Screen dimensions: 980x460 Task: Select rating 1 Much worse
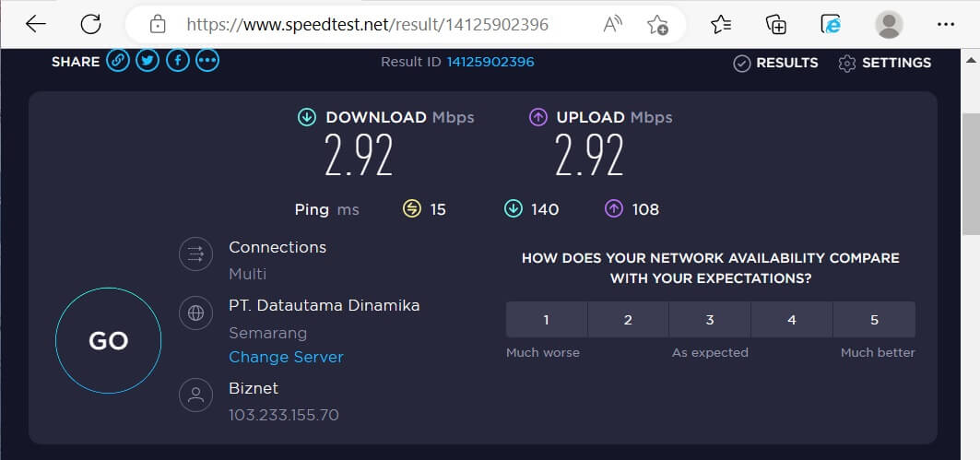click(546, 320)
